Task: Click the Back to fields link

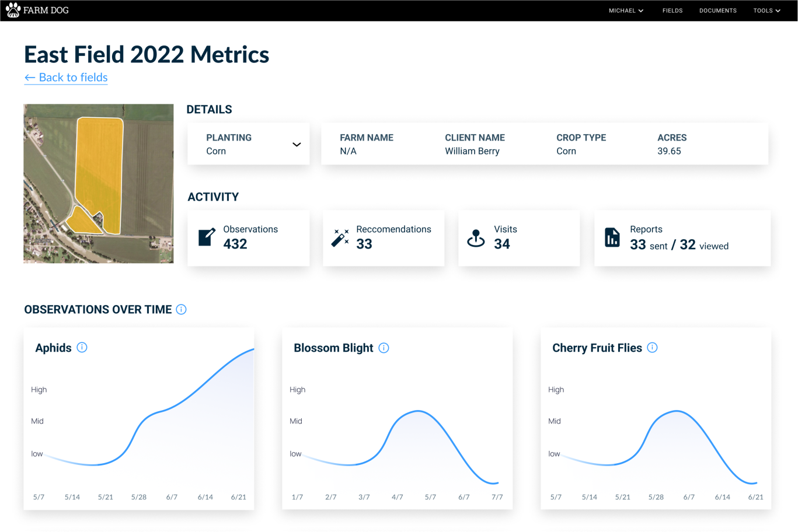Action: pyautogui.click(x=65, y=77)
